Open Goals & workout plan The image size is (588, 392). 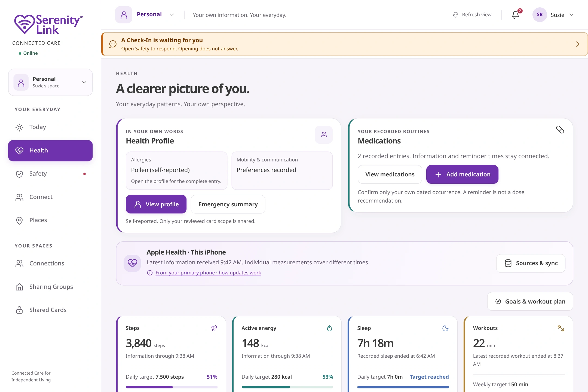pos(530,301)
